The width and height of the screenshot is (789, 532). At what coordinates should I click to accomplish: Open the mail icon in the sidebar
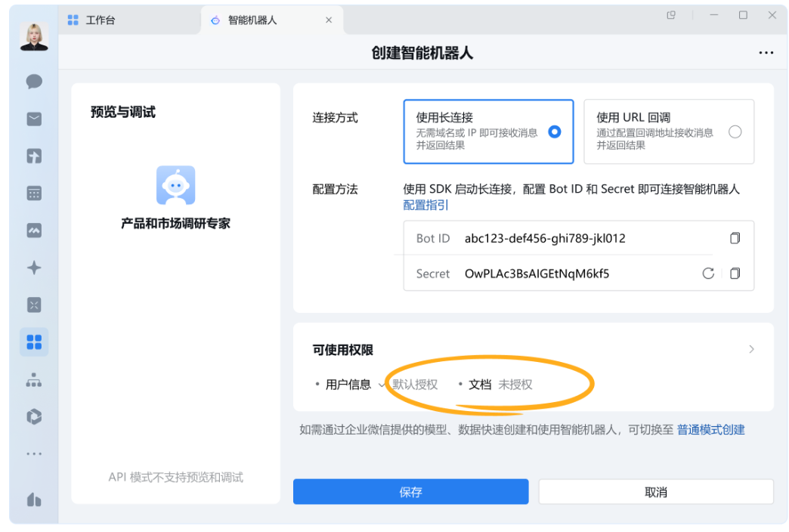[33, 119]
